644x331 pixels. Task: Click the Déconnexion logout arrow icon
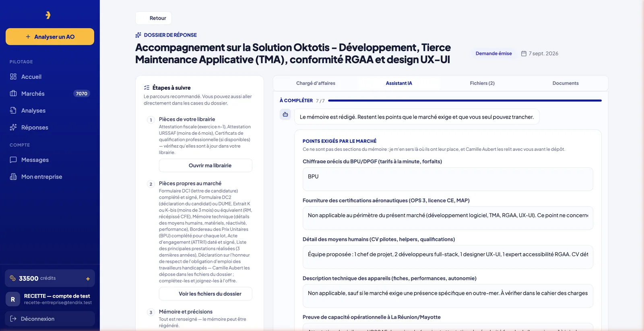[x=13, y=319]
